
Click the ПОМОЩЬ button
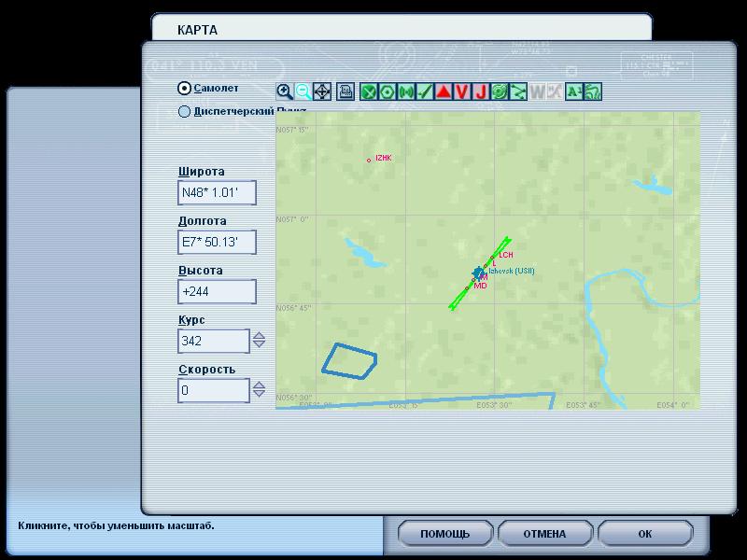click(x=445, y=533)
